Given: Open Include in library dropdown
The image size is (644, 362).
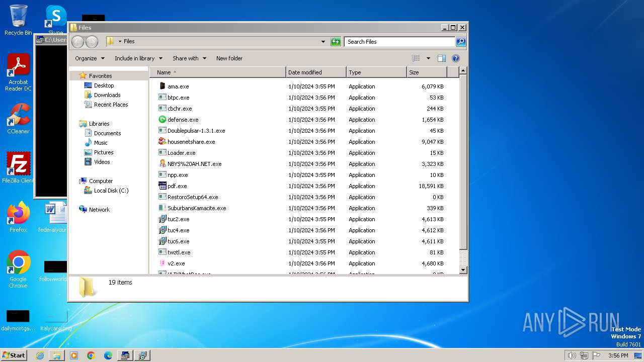Looking at the screenshot, I should [x=138, y=58].
